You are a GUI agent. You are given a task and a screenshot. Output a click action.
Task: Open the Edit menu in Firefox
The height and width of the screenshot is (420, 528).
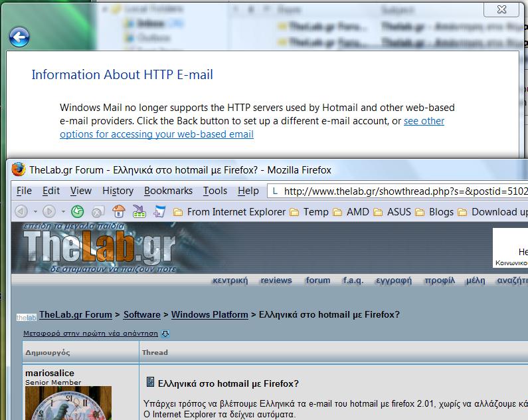51,191
